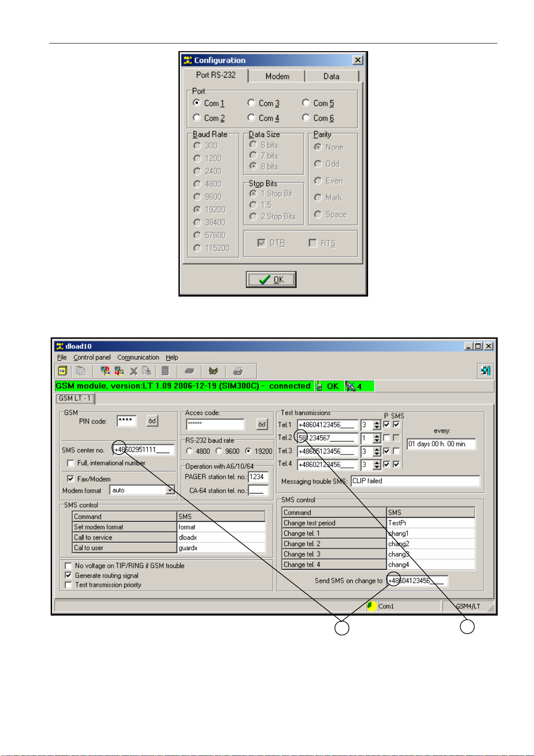Click the CA-64 station tel. no. field
The width and height of the screenshot is (534, 756).
coord(258,490)
